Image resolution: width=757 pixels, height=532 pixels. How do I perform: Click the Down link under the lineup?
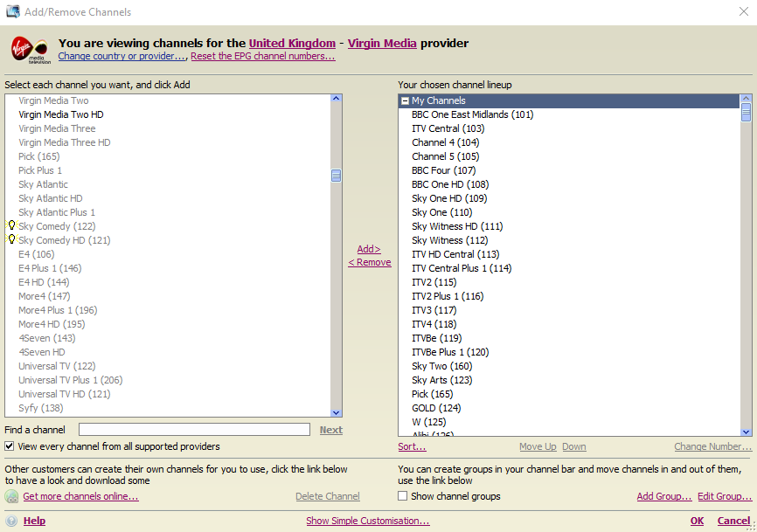pos(574,446)
